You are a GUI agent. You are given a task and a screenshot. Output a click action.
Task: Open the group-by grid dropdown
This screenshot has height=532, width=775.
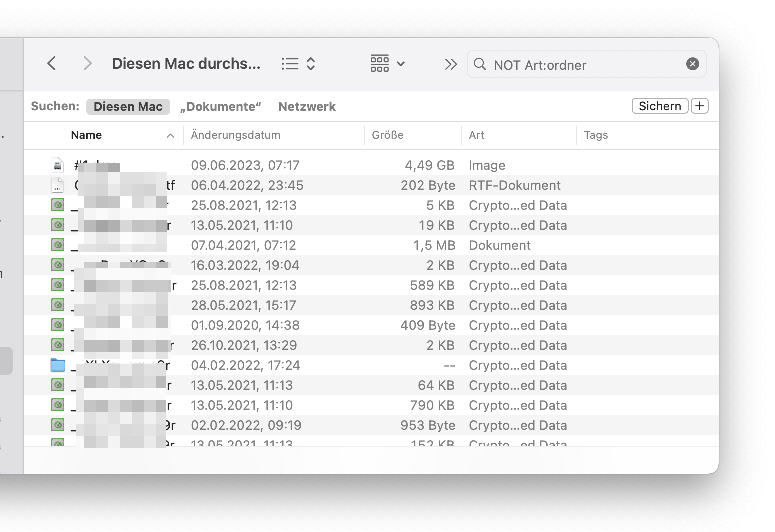tap(387, 64)
